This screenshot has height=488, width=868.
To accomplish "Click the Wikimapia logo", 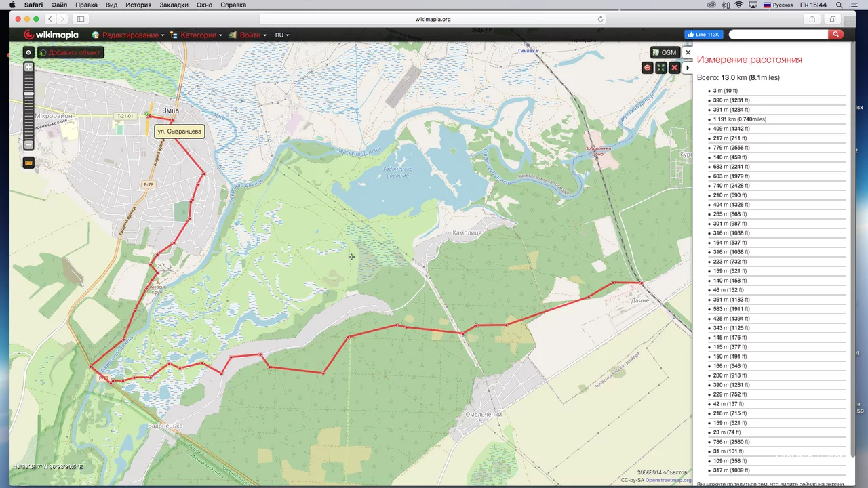I will (51, 35).
